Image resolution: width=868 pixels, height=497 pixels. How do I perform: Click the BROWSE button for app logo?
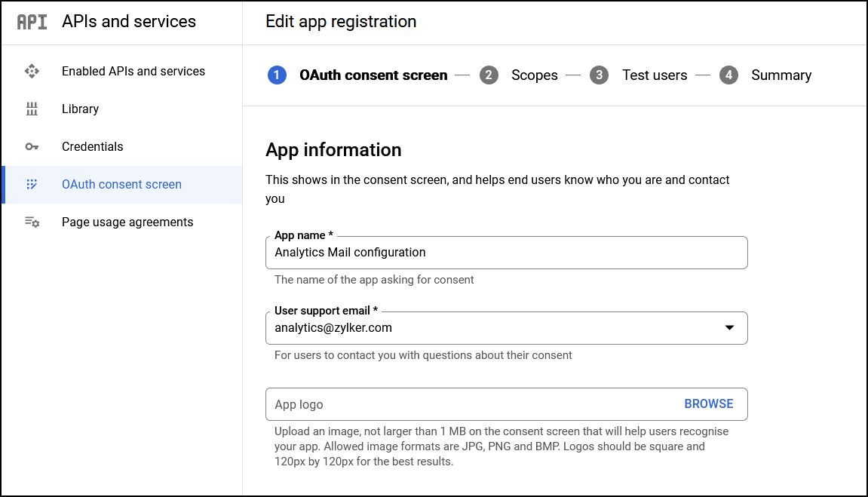(708, 403)
